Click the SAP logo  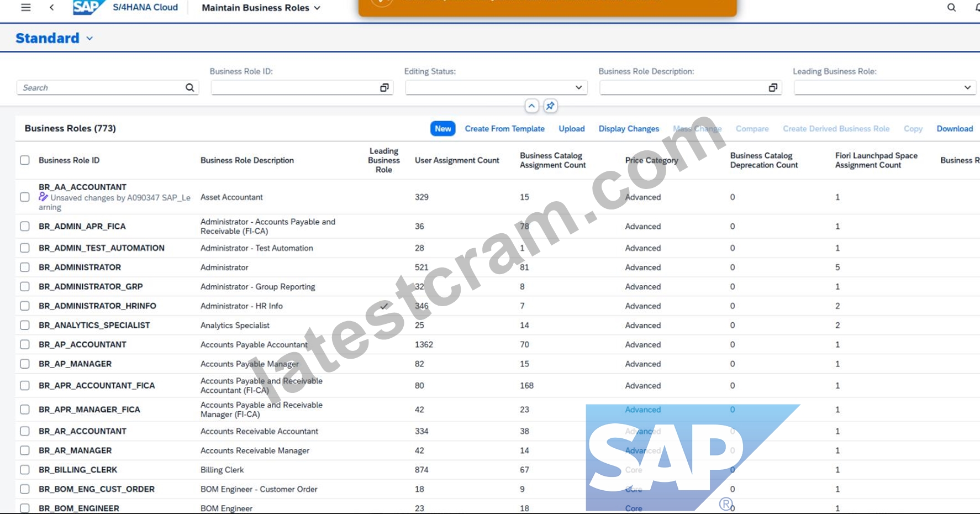pos(88,7)
